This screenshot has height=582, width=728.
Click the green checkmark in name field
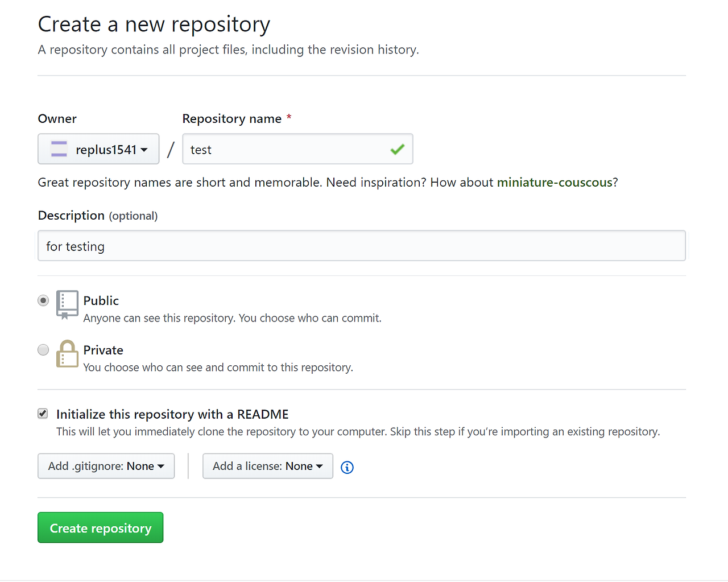tap(397, 149)
